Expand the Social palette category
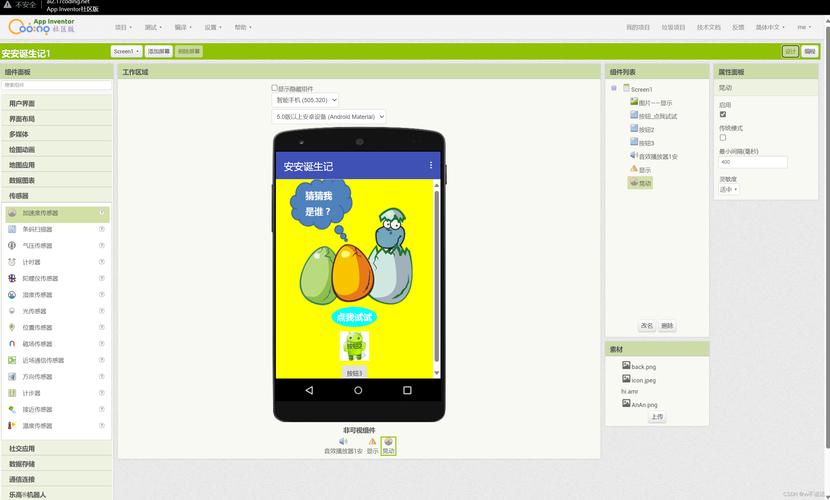The width and height of the screenshot is (830, 500). coord(57,449)
